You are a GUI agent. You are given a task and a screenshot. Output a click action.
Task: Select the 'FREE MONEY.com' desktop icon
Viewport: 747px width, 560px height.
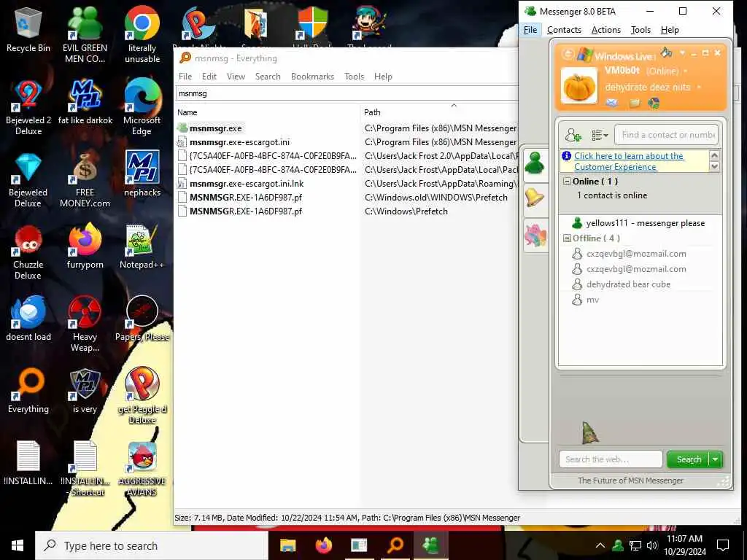click(x=85, y=180)
